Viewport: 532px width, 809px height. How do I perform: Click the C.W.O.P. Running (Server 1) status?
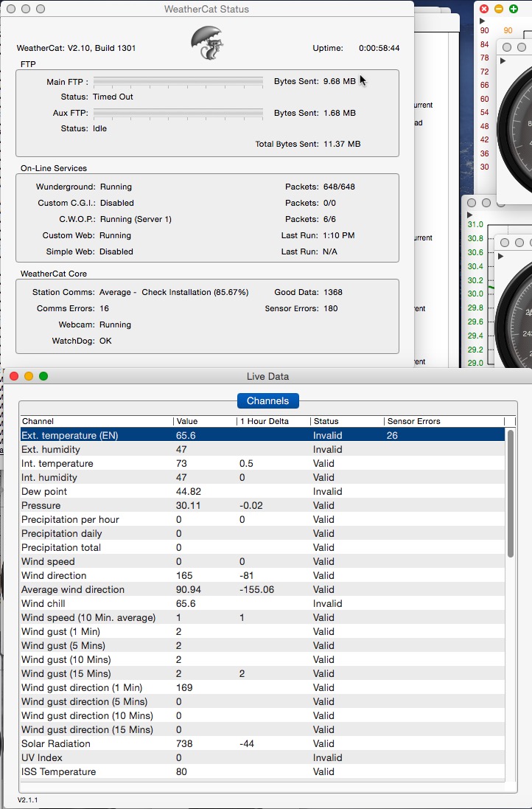(x=136, y=219)
